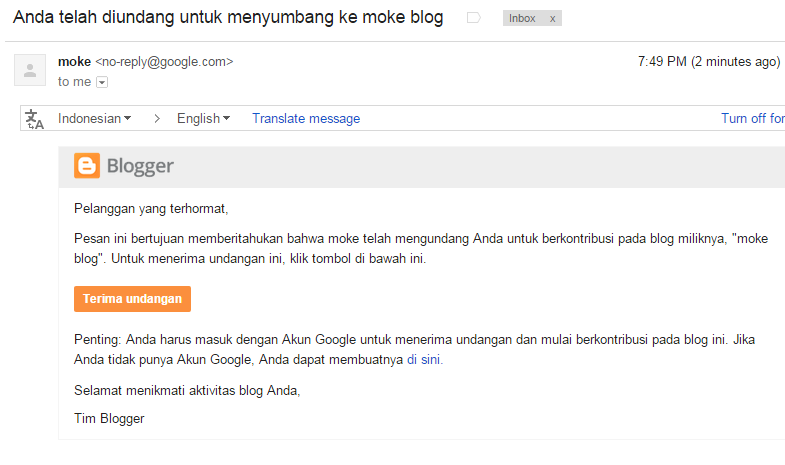Open the Indonesian source language dropdown

point(94,119)
